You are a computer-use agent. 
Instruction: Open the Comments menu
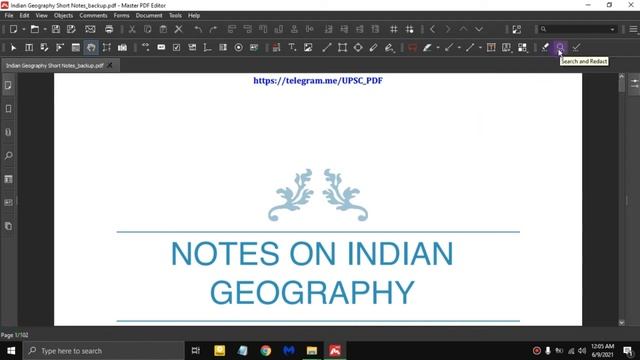tap(93, 16)
